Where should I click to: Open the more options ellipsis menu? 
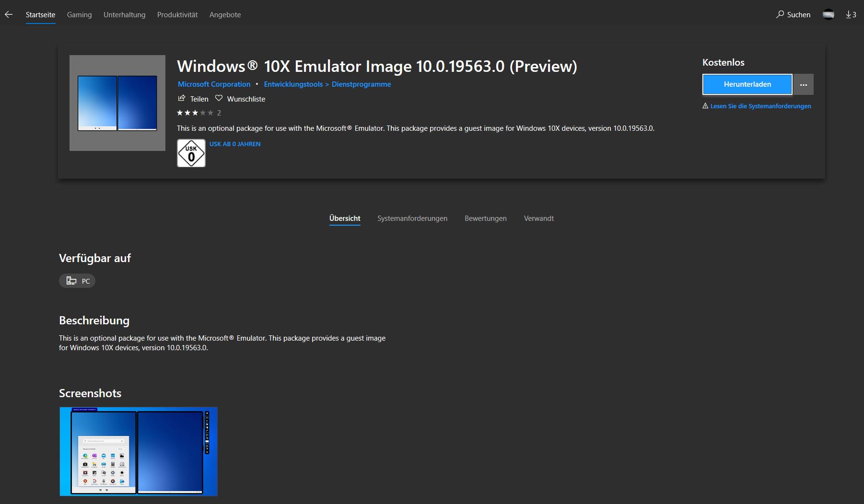click(804, 84)
